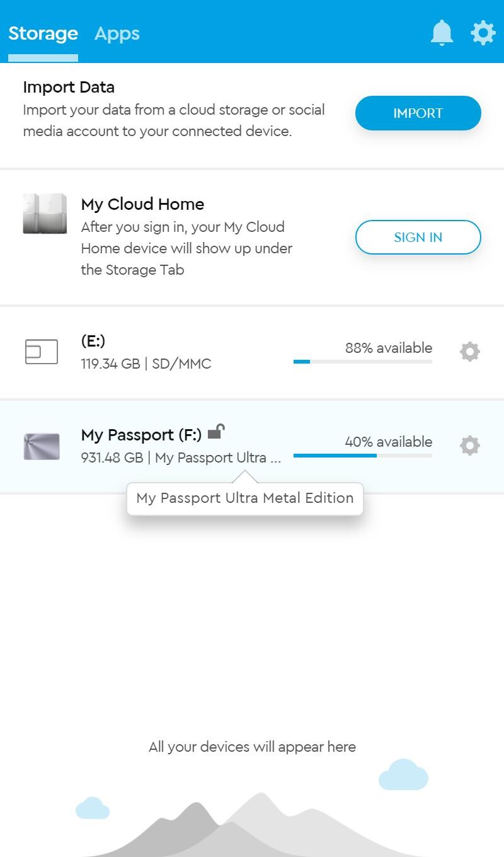Screen dimensions: 504x857
Task: Open app settings gear in header
Action: pyautogui.click(x=483, y=33)
